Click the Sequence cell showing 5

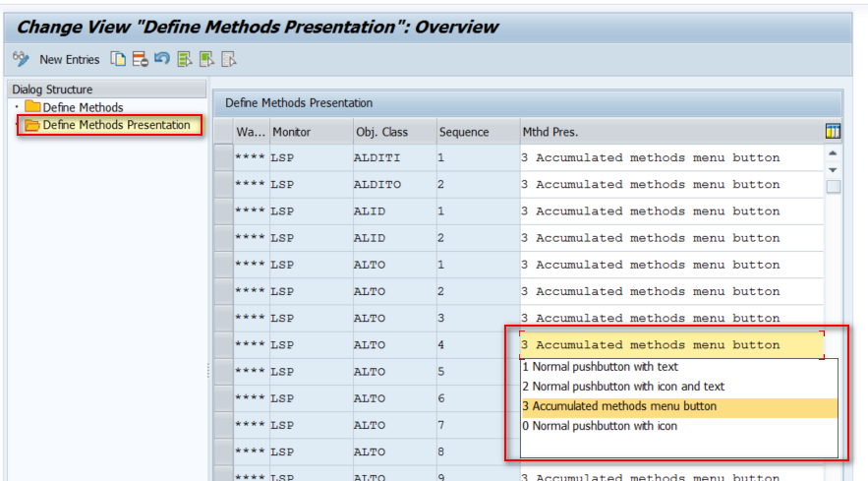pyautogui.click(x=479, y=371)
